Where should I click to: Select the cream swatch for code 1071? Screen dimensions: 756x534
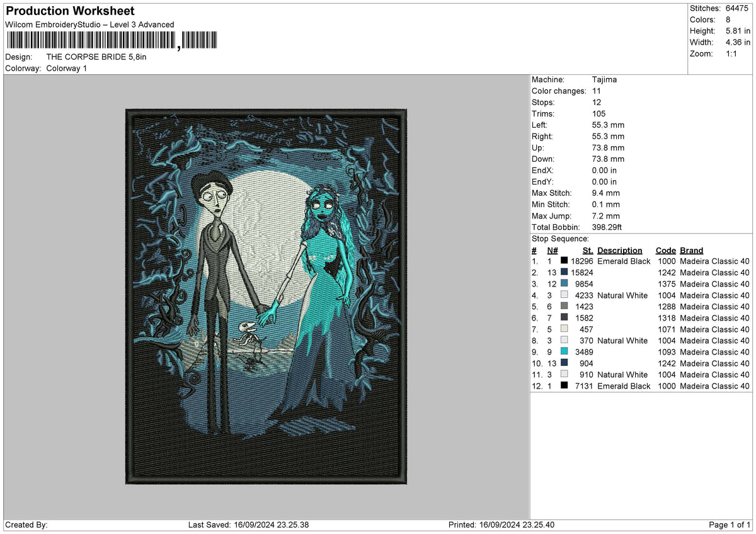[564, 329]
